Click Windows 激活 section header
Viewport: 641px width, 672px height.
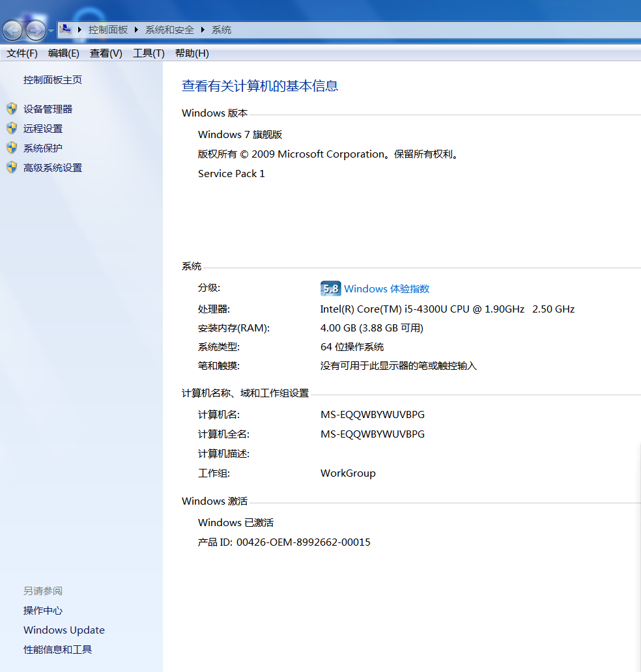click(x=214, y=501)
